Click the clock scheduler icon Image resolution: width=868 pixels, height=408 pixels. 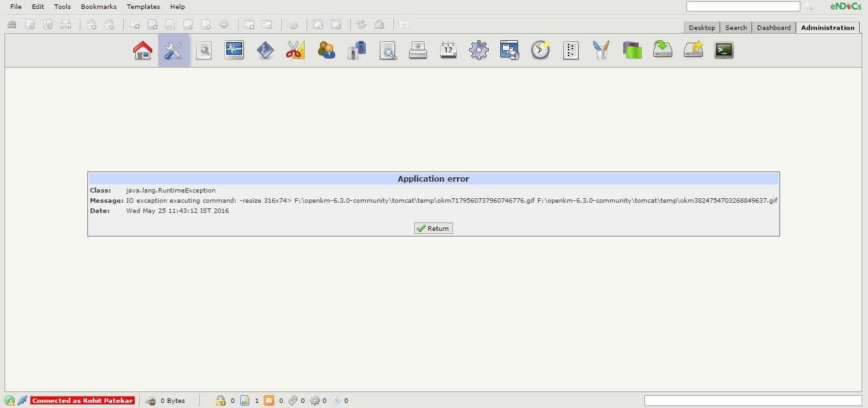coord(540,50)
